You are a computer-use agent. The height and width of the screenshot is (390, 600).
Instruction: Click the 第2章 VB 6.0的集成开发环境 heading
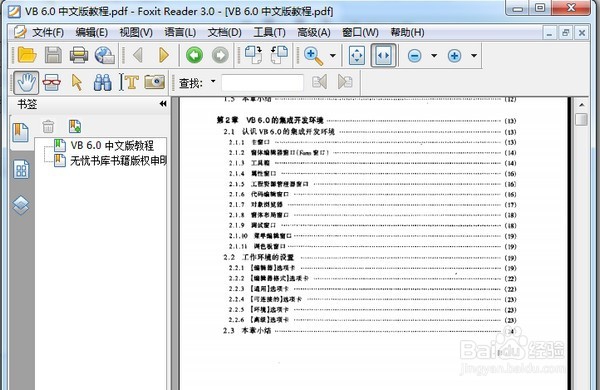coord(270,120)
